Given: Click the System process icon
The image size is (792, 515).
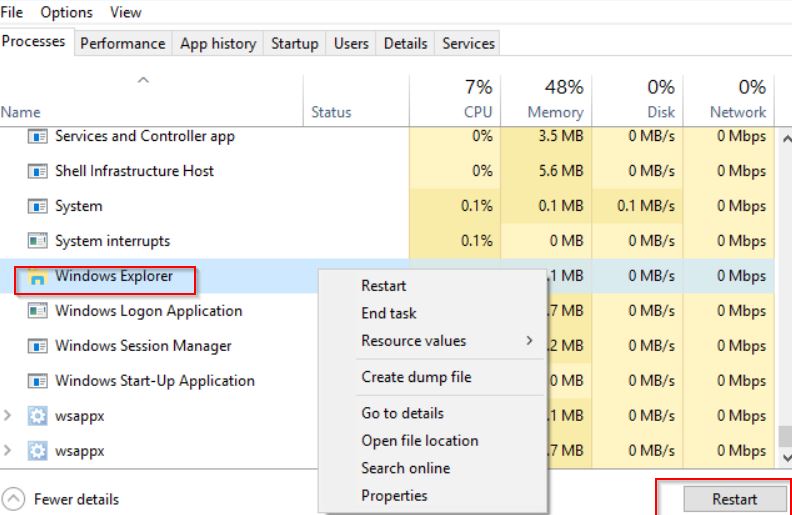Looking at the screenshot, I should point(37,206).
